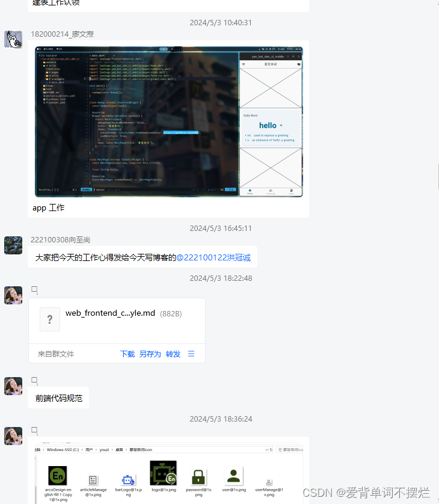The image size is (439, 504).
Task: Click the @222100122洪冠诚 mention
Action: 213,257
